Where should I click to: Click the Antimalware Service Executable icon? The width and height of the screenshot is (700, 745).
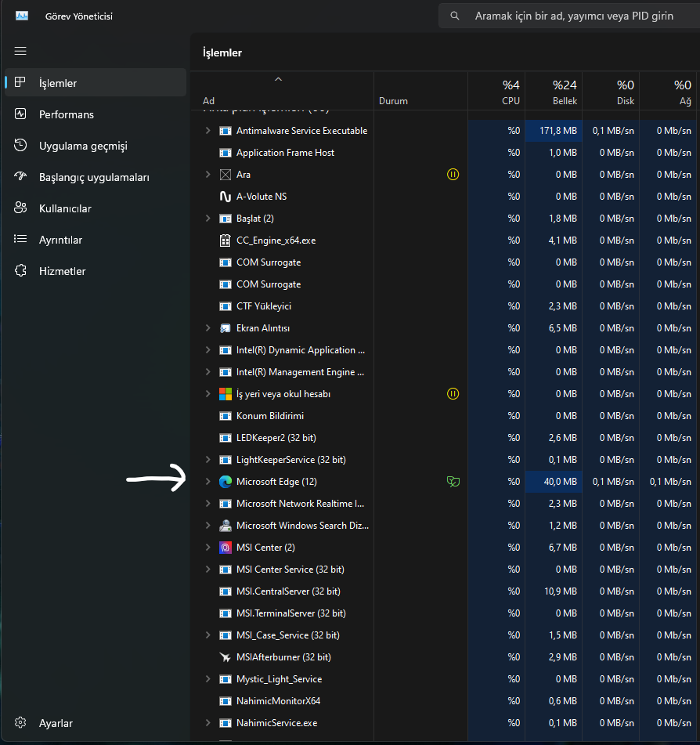(225, 131)
